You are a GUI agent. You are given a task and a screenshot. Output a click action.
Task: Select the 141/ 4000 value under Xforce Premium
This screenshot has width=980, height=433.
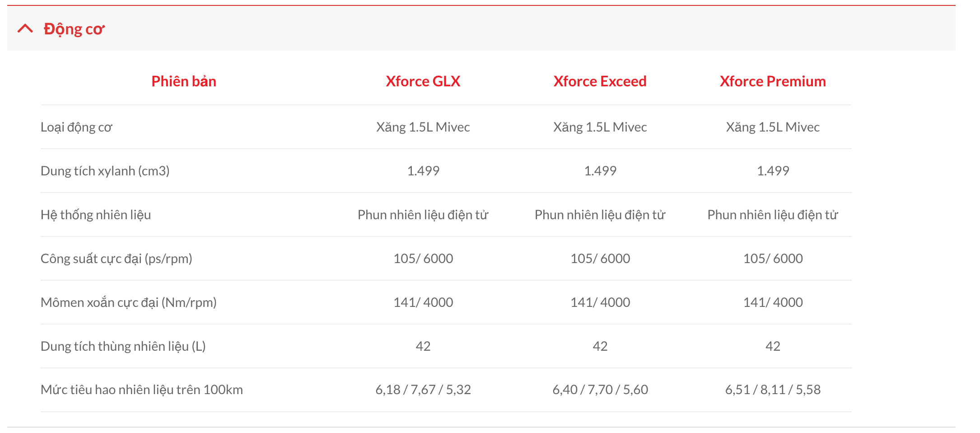coord(772,302)
